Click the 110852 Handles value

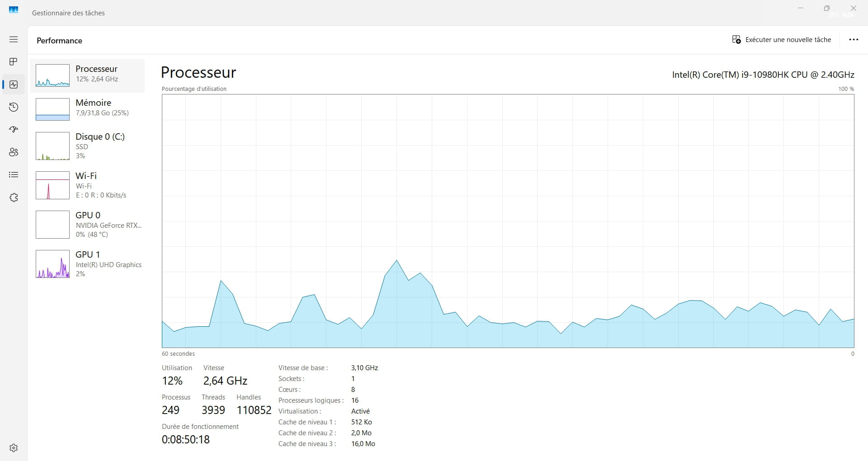254,410
